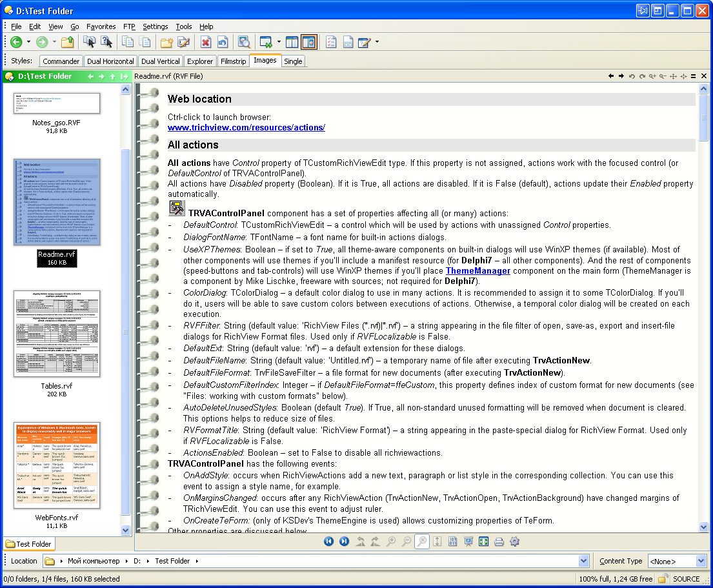Print the document using the printer icon
This screenshot has width=713, height=588.
499,542
